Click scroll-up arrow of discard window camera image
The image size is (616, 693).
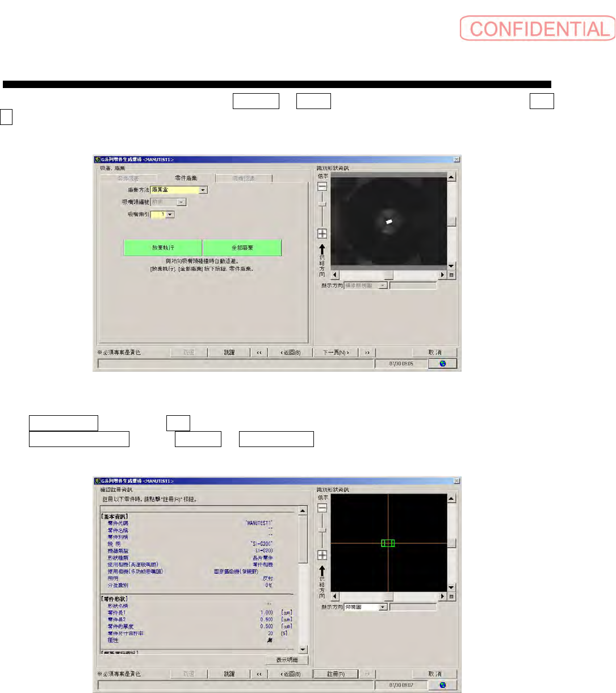click(451, 177)
